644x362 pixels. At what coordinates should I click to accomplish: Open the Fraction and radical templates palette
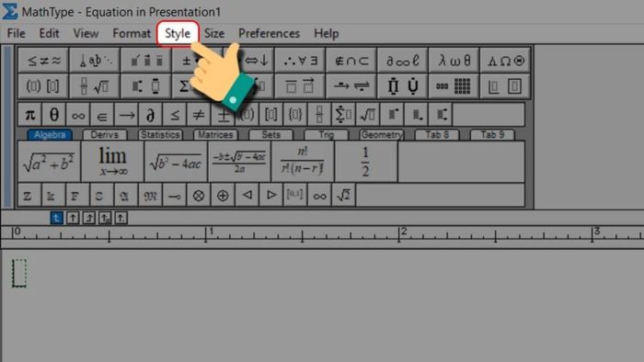coord(95,86)
